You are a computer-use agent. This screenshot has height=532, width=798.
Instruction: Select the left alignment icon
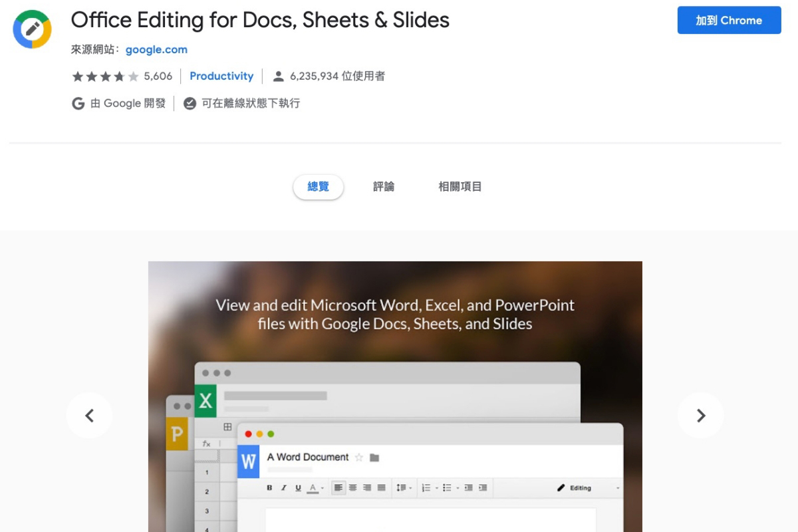click(338, 487)
